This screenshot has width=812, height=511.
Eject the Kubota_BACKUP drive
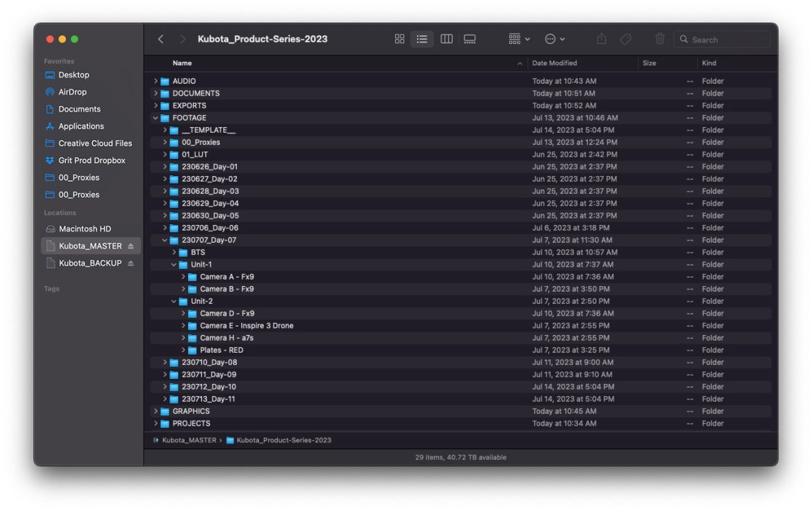tap(131, 263)
